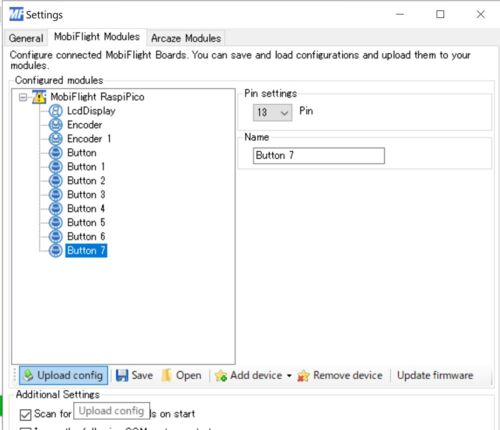Select the first Encoder device

(84, 125)
